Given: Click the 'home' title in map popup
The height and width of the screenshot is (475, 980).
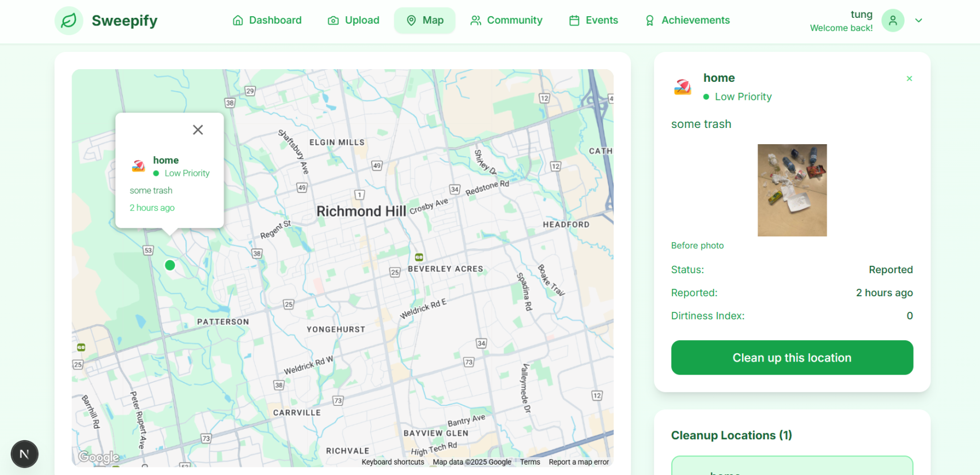Looking at the screenshot, I should point(166,160).
